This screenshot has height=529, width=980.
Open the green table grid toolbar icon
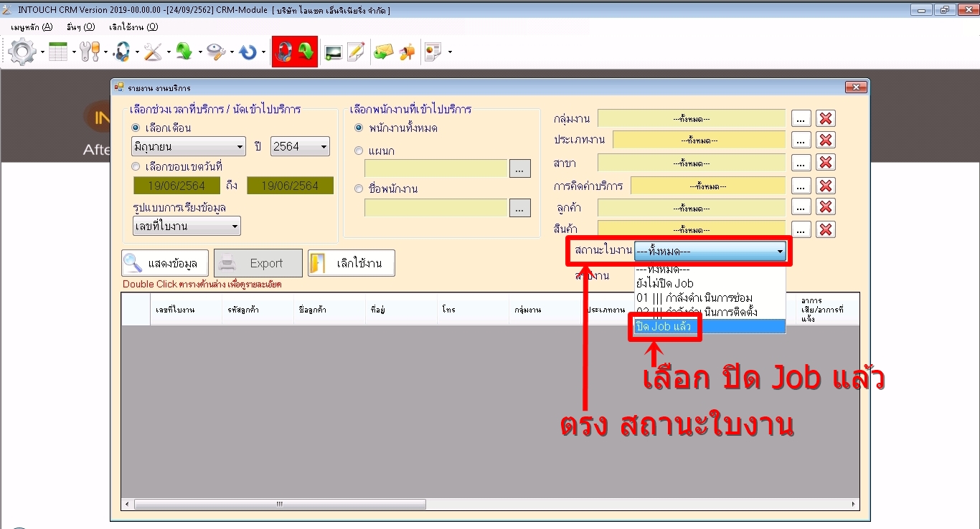click(58, 52)
